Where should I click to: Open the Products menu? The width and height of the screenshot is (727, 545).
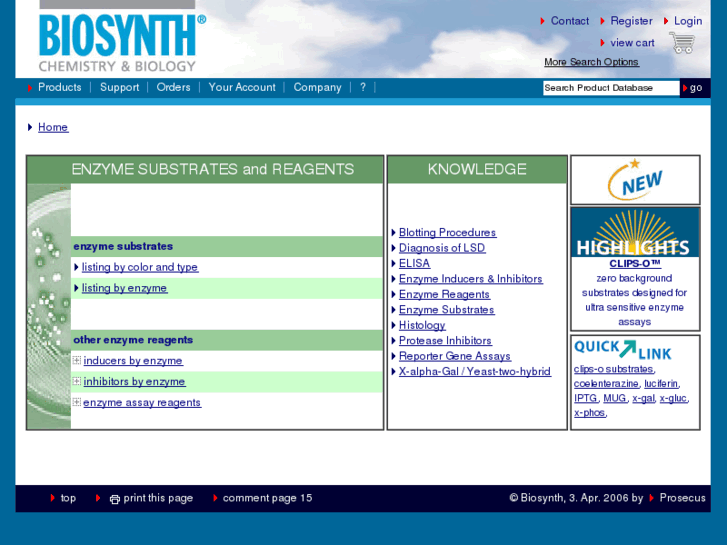(59, 87)
